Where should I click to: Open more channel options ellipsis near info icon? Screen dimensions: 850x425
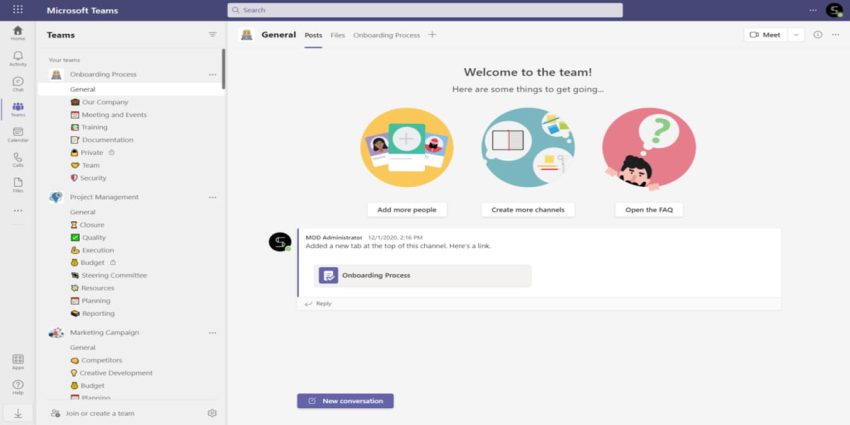point(835,35)
